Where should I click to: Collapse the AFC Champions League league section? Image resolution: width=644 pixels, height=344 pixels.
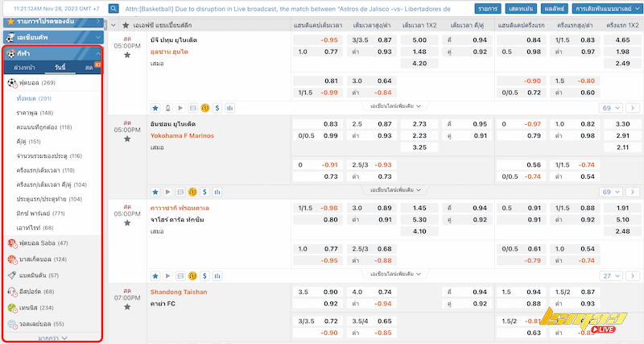(114, 25)
